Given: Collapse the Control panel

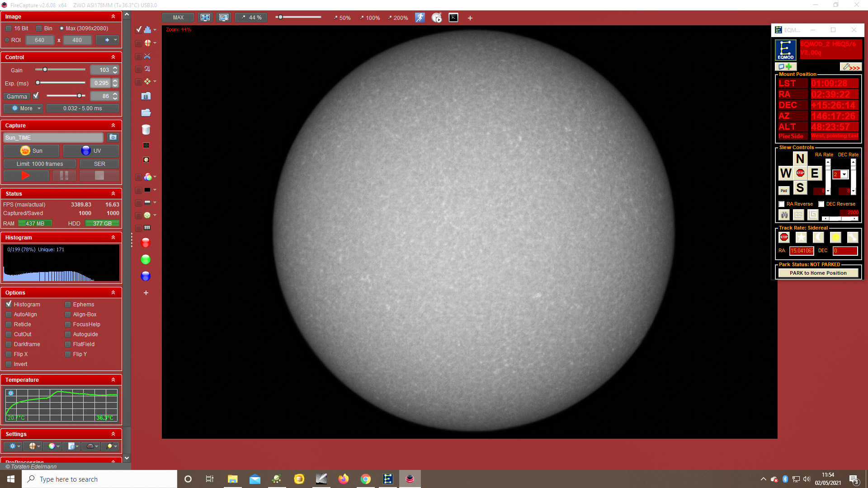Looking at the screenshot, I should (x=113, y=57).
